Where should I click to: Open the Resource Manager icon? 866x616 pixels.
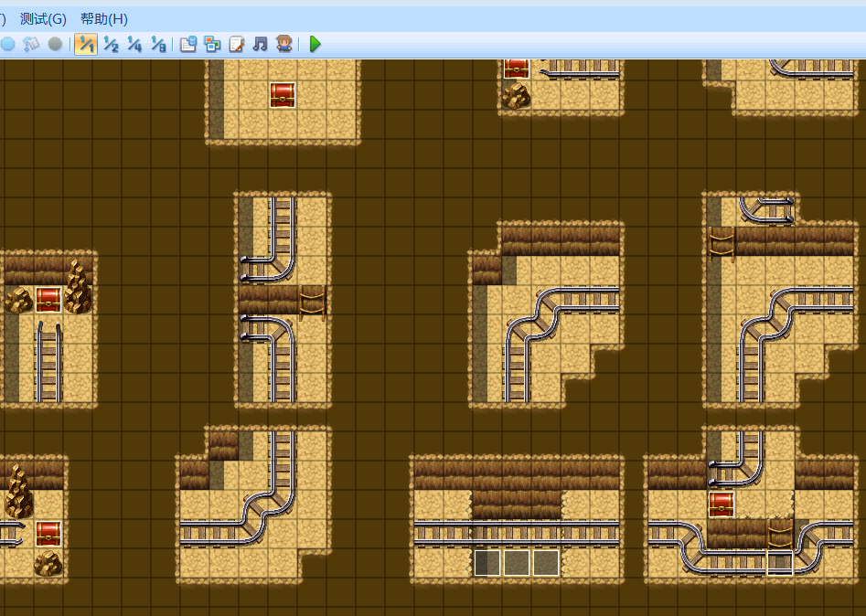tap(212, 44)
